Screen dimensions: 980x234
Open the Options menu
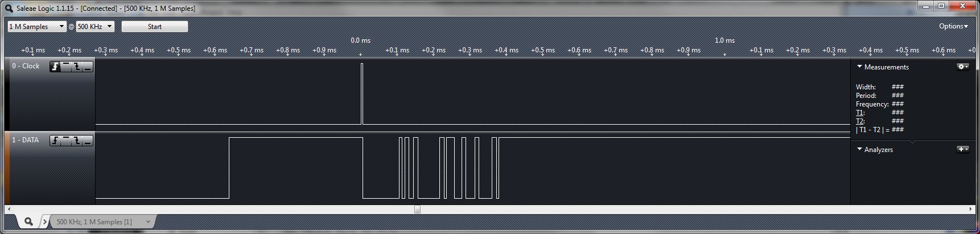pos(953,26)
